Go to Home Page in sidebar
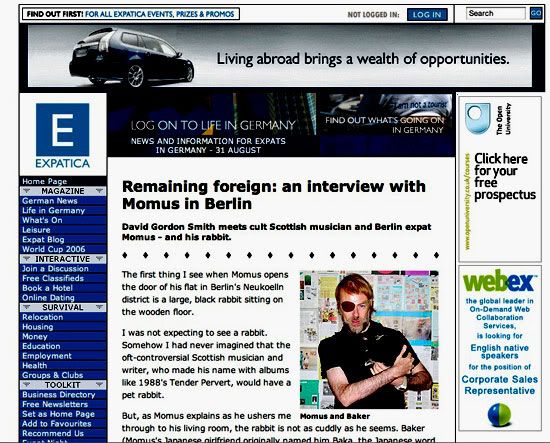550x443 pixels. (45, 181)
